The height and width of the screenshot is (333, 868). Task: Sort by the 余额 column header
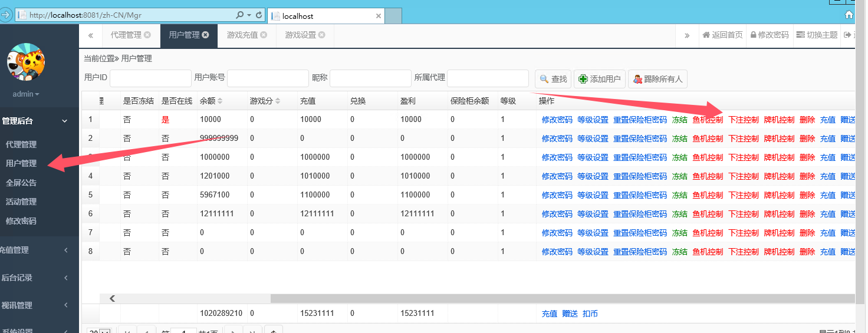pos(211,101)
